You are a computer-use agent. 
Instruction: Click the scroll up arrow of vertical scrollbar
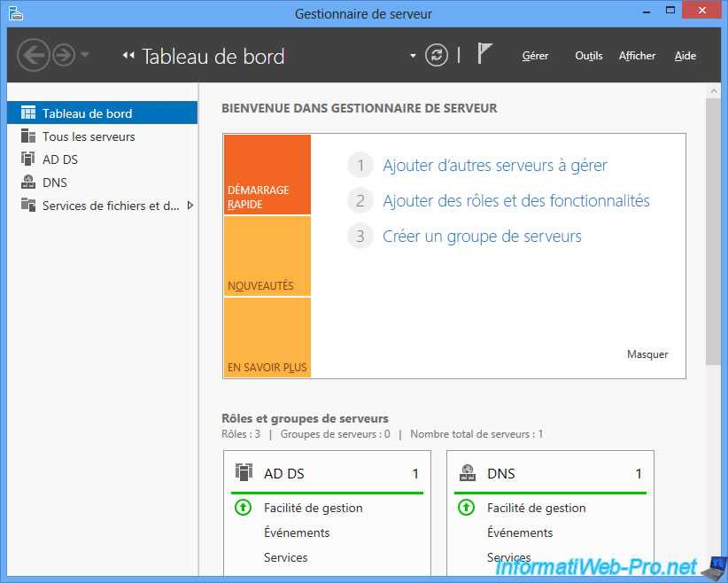[714, 91]
